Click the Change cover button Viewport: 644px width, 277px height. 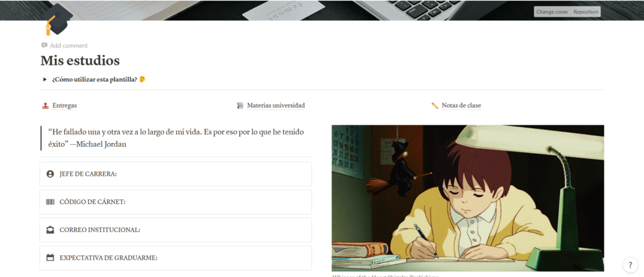(552, 12)
